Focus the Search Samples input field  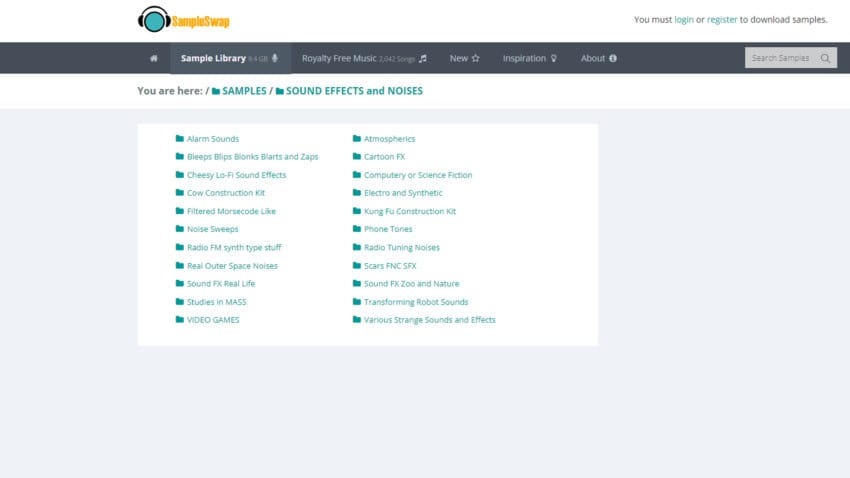click(x=780, y=58)
